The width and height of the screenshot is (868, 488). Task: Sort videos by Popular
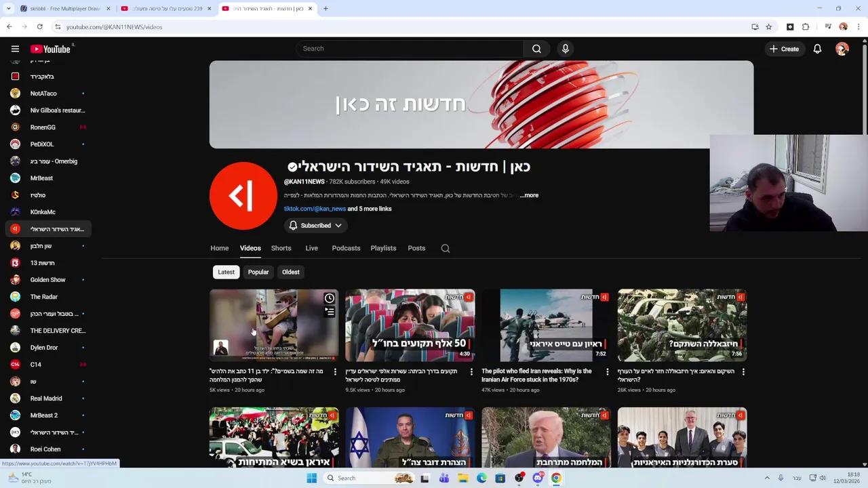pyautogui.click(x=258, y=272)
